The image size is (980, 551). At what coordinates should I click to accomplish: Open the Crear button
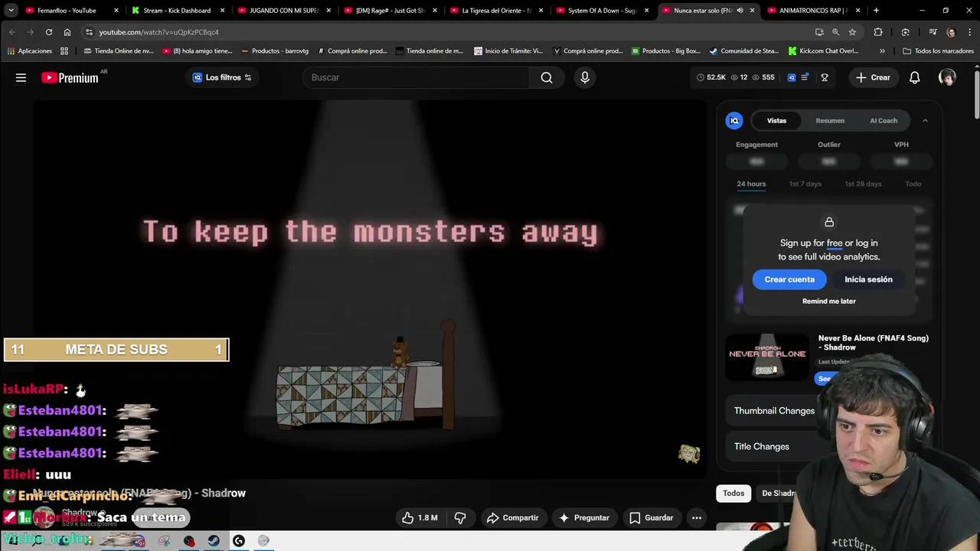(873, 77)
